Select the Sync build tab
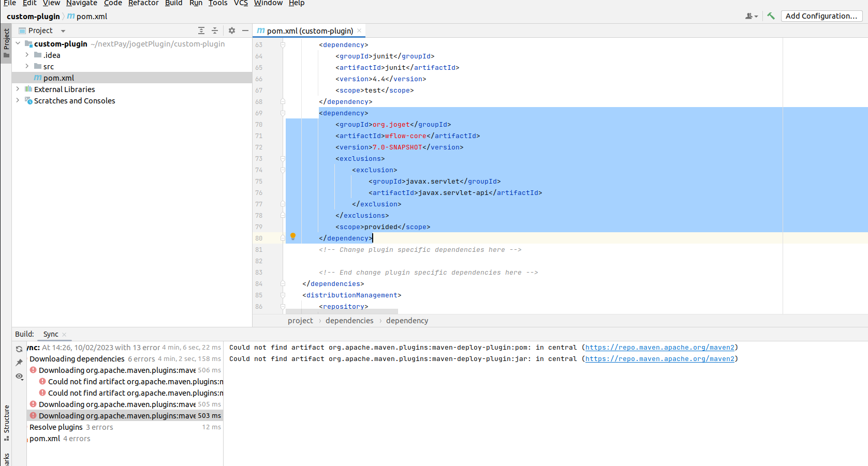868x466 pixels. pyautogui.click(x=51, y=334)
